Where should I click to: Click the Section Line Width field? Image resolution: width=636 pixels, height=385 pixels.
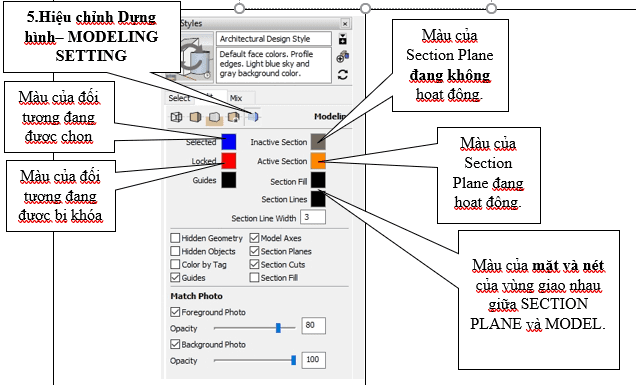point(313,217)
